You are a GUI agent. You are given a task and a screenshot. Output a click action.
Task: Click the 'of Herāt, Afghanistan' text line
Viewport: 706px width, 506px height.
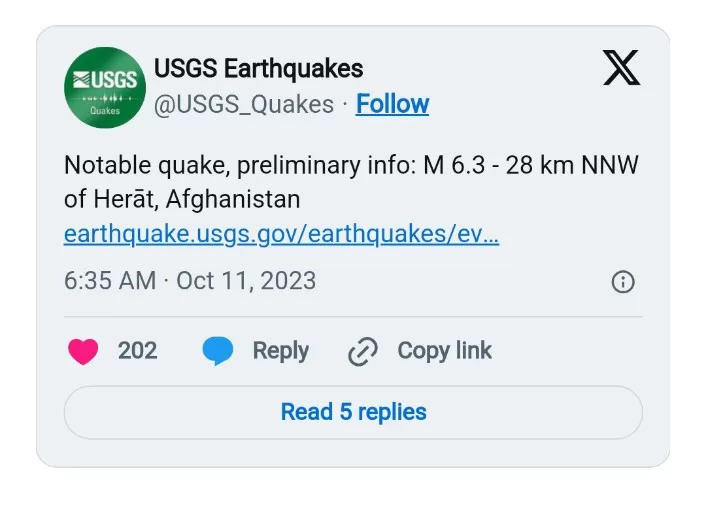coord(182,199)
